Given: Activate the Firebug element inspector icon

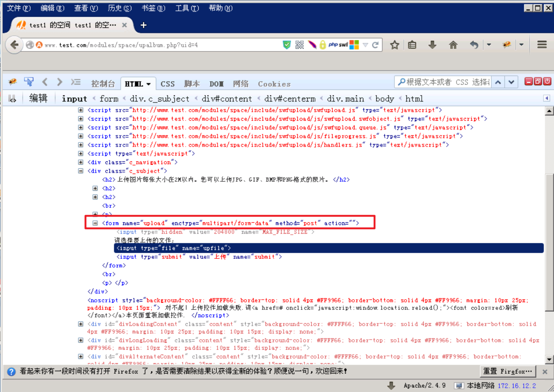Looking at the screenshot, I should (x=29, y=82).
